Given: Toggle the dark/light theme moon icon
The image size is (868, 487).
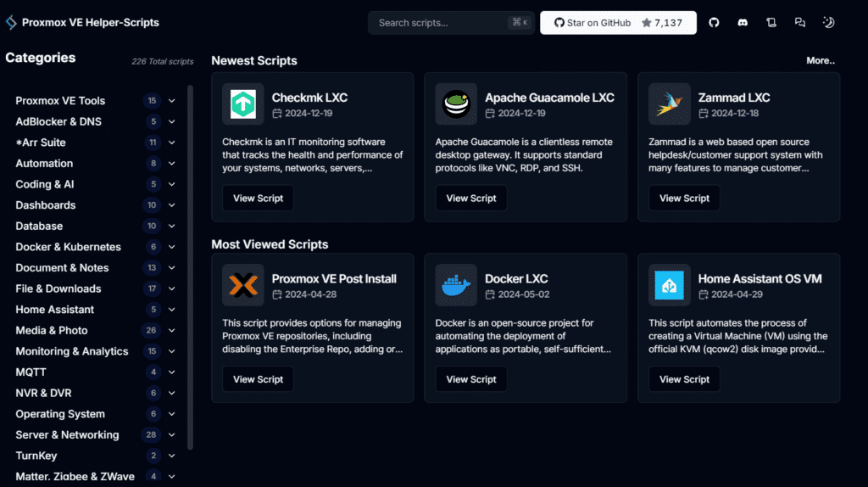Looking at the screenshot, I should tap(829, 23).
